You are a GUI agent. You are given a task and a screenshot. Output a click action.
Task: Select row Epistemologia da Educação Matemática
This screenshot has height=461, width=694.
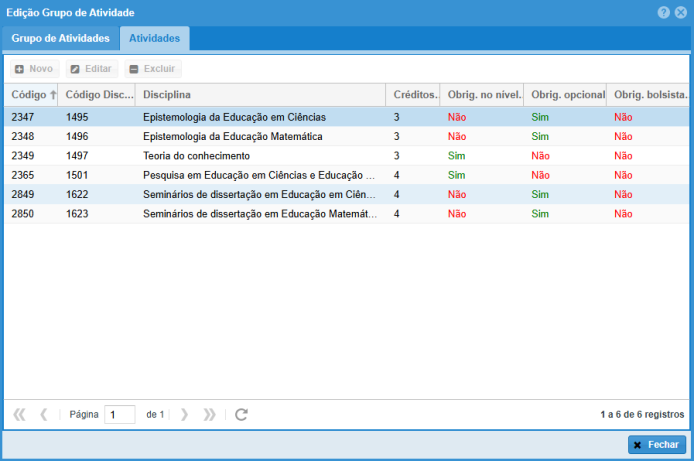pyautogui.click(x=232, y=136)
